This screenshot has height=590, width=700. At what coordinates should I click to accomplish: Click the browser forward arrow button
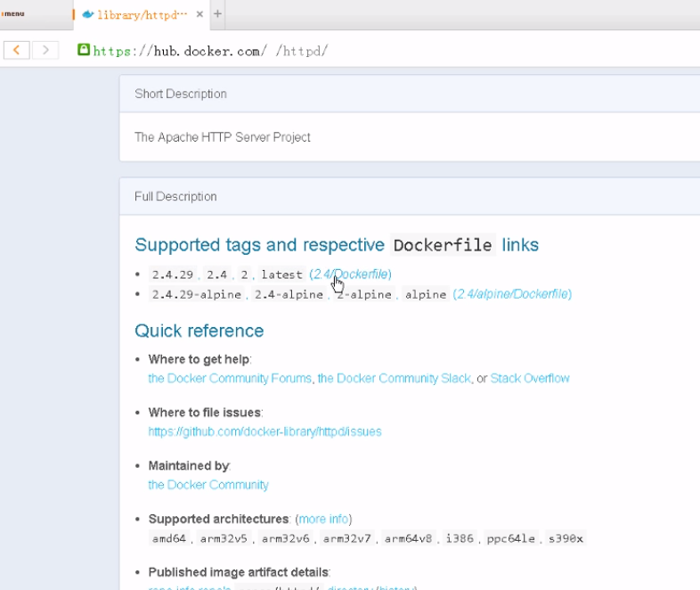(x=45, y=50)
